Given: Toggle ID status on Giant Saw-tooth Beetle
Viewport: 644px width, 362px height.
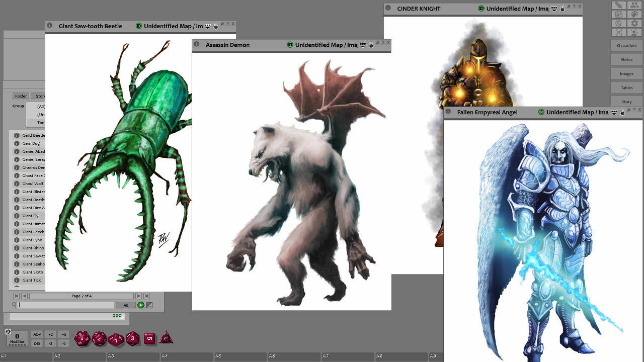Looking at the screenshot, I should 139,26.
